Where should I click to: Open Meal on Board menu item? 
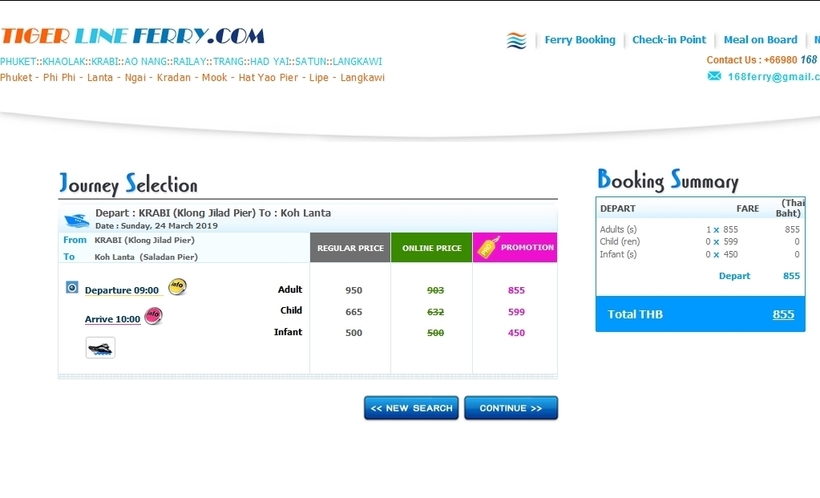click(x=760, y=40)
